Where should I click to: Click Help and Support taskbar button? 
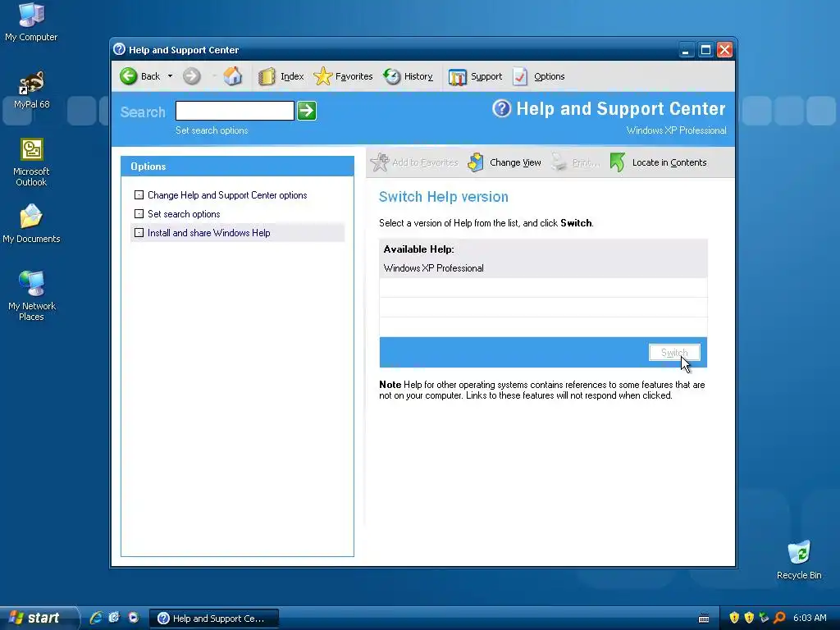214,619
